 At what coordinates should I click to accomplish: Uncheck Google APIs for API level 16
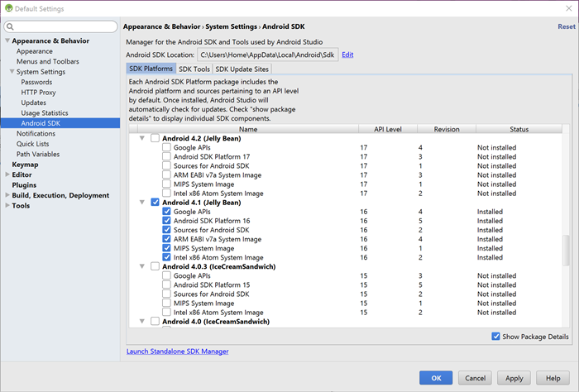tap(166, 212)
